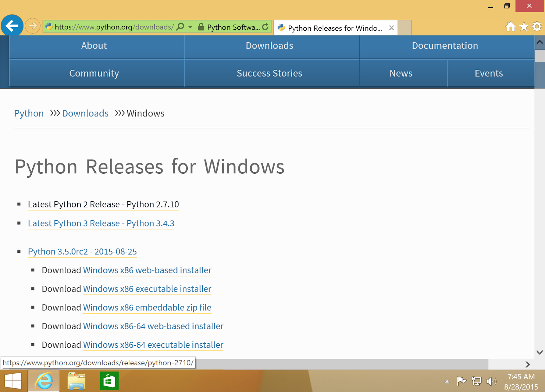The image size is (545, 392).
Task: Open the Success Stories navigation menu
Action: coord(269,73)
